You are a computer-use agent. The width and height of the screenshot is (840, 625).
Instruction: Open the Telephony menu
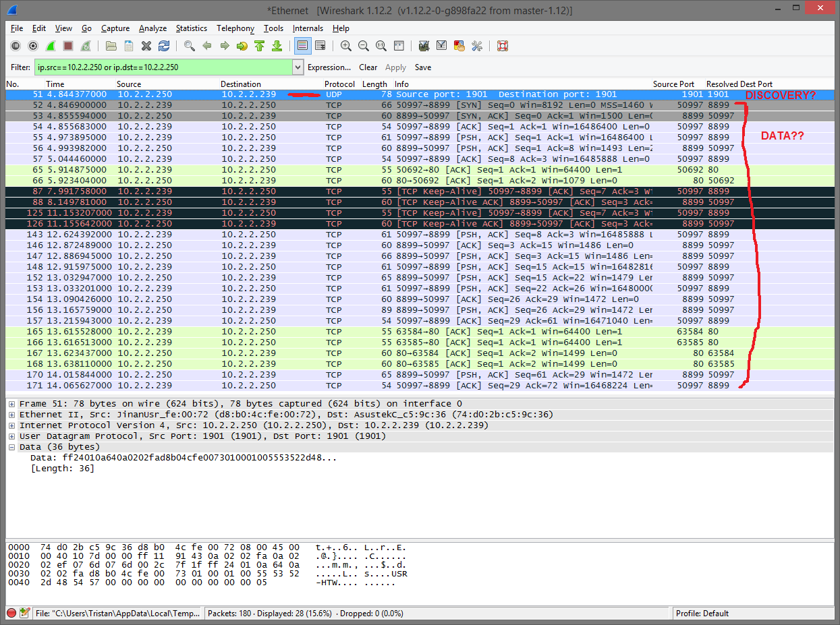(235, 28)
